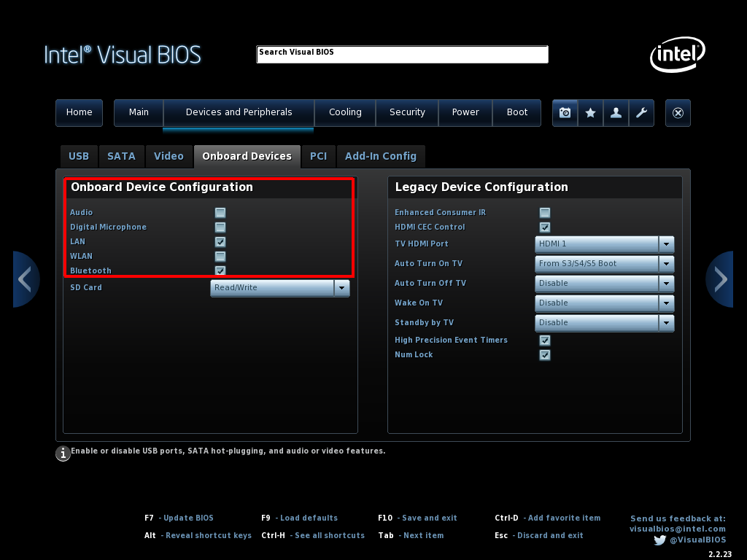
Task: Click the info icon beside help text
Action: (x=63, y=454)
